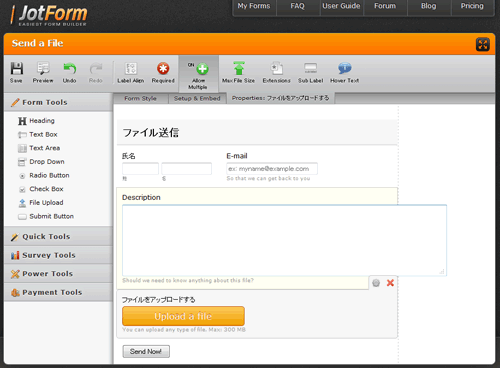Click the gear icon on Description field
The height and width of the screenshot is (368, 500).
point(376,283)
